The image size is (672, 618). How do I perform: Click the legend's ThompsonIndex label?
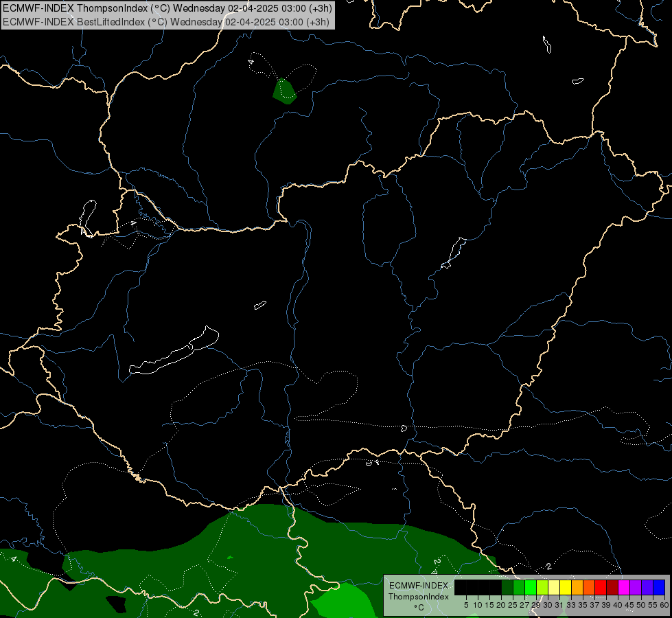click(x=419, y=597)
